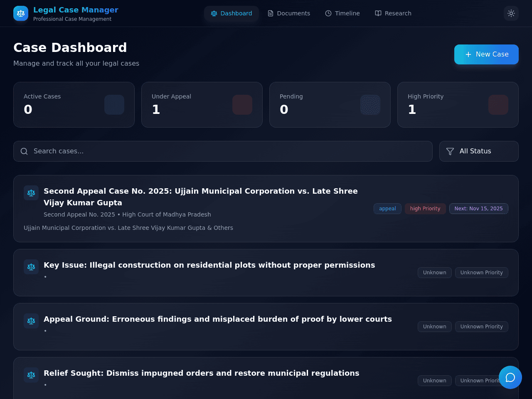Click the 'Next: Nov 15, 2025' badge

pyautogui.click(x=479, y=209)
